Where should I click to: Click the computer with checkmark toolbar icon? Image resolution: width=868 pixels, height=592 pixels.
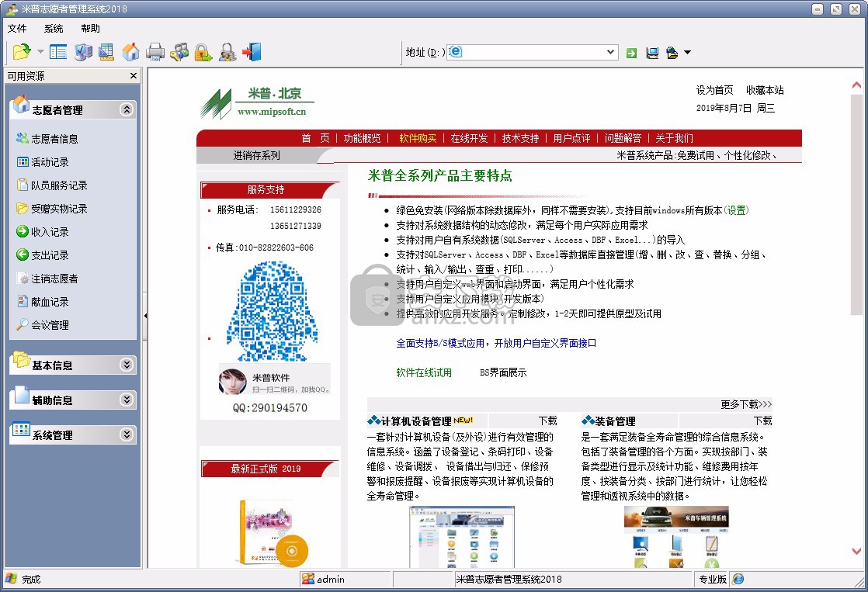[83, 52]
